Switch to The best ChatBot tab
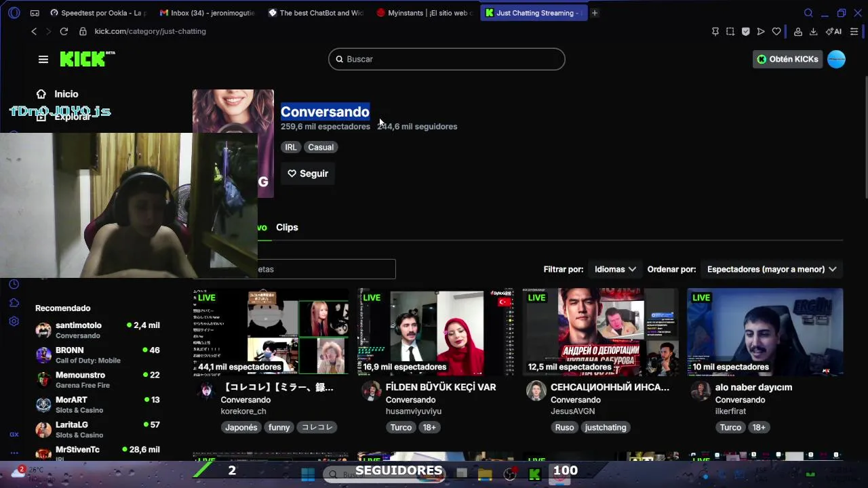This screenshot has height=488, width=868. point(316,13)
